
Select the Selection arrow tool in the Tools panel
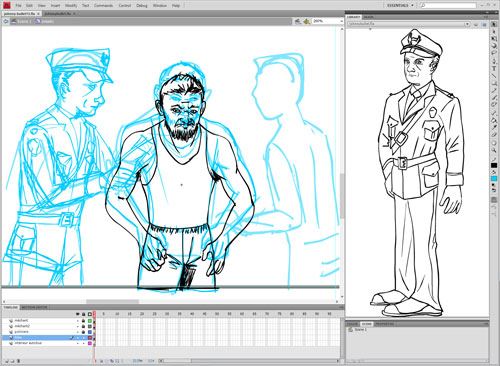pos(494,24)
